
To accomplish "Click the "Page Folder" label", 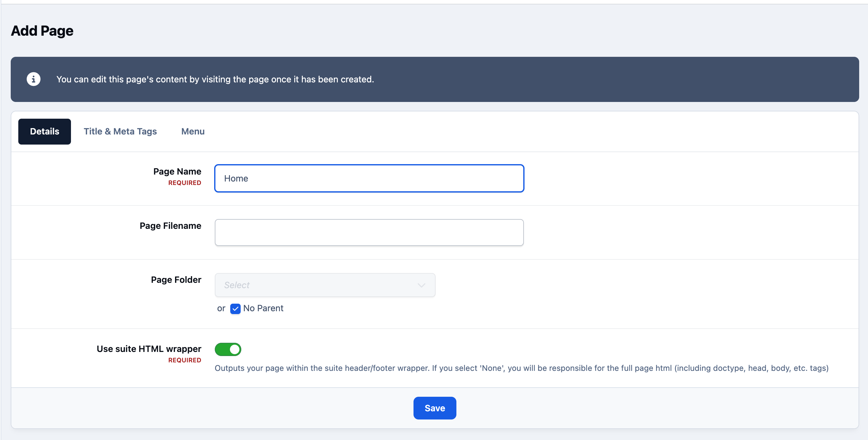I will (176, 280).
